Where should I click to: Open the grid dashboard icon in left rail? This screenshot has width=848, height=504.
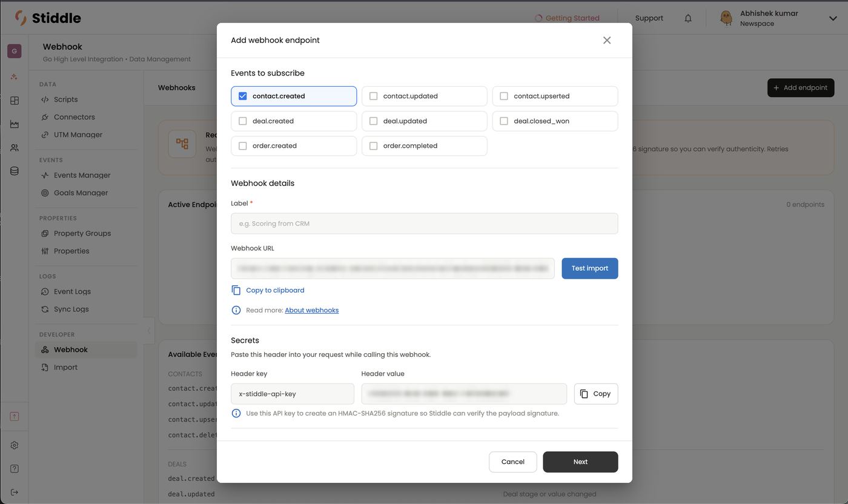coord(15,101)
